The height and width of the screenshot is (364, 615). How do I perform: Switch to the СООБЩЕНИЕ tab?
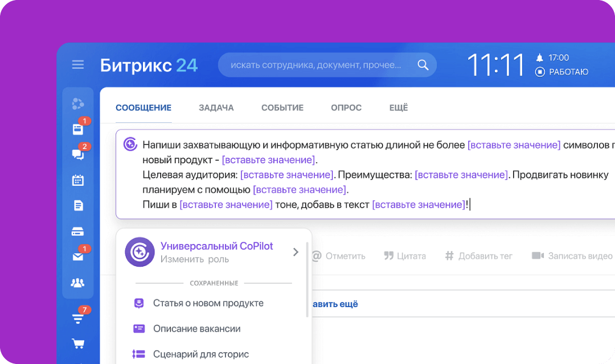(143, 107)
